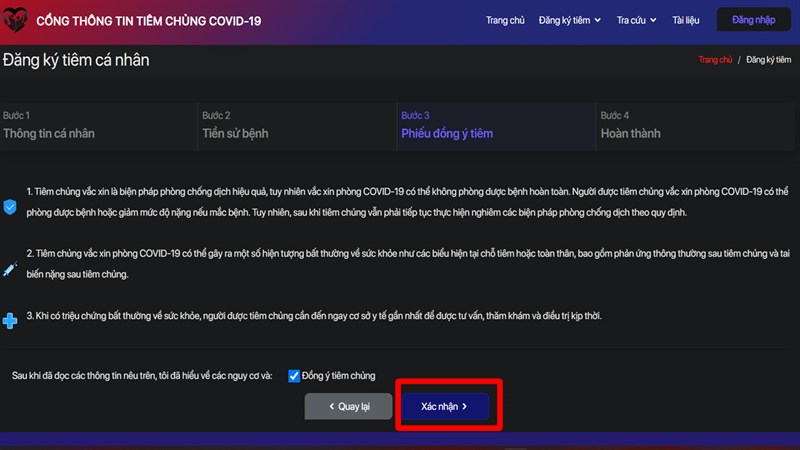This screenshot has height=450, width=800.
Task: Uncheck the Đồng ý tiêm chủng checkbox
Action: 294,376
